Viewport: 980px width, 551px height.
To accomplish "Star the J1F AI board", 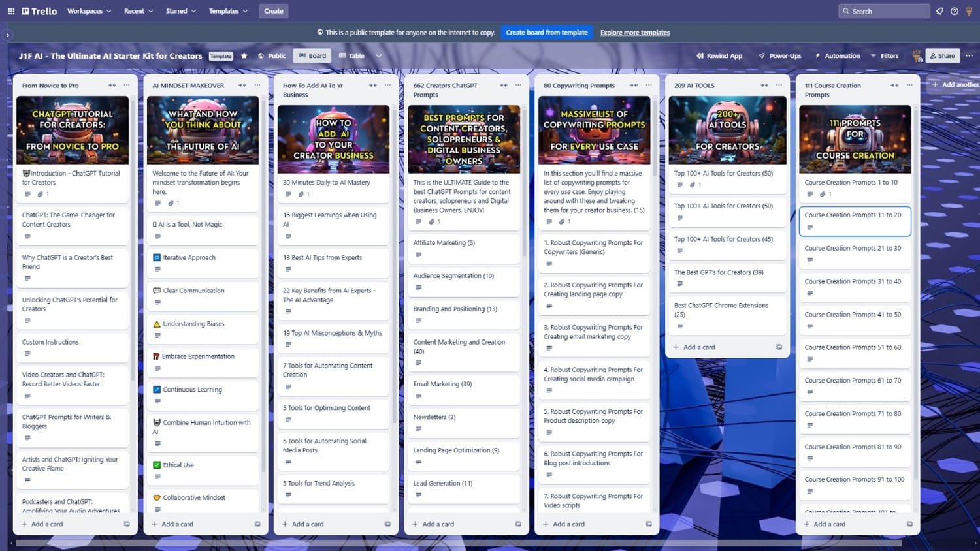I will point(244,56).
